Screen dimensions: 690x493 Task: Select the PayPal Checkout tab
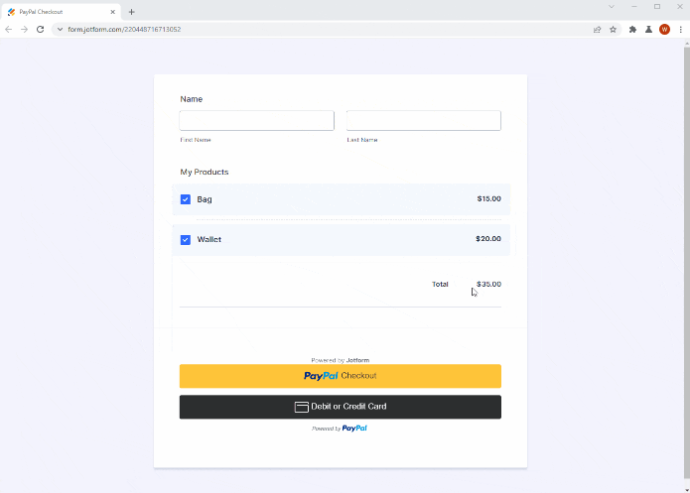click(x=62, y=12)
